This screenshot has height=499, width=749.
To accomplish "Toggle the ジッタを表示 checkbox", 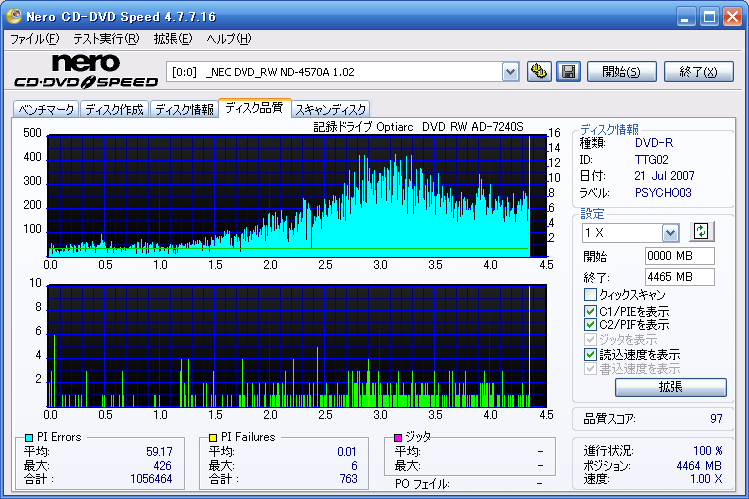I will tap(590, 340).
